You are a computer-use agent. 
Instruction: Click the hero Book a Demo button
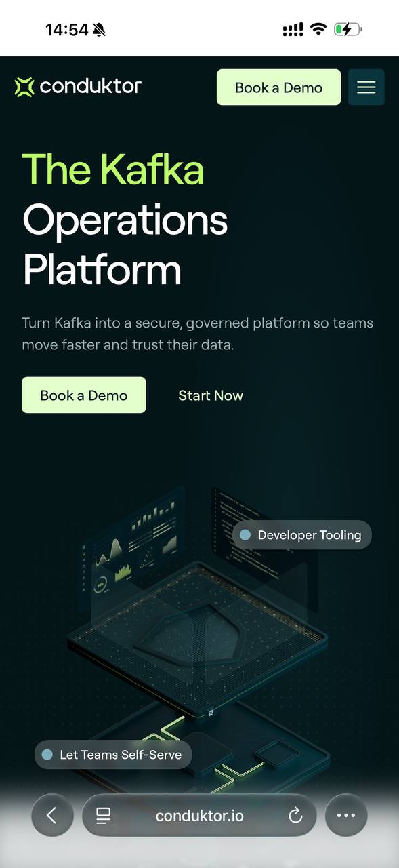pos(84,395)
